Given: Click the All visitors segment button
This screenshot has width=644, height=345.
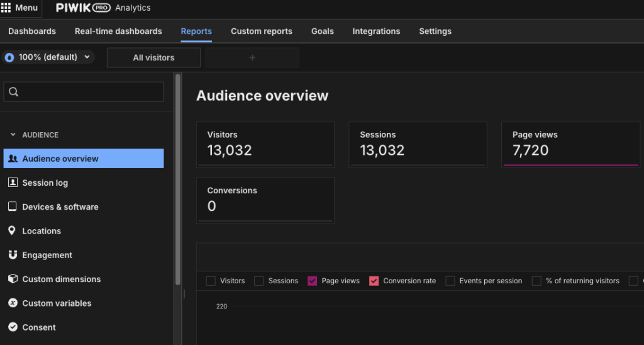Looking at the screenshot, I should (153, 57).
